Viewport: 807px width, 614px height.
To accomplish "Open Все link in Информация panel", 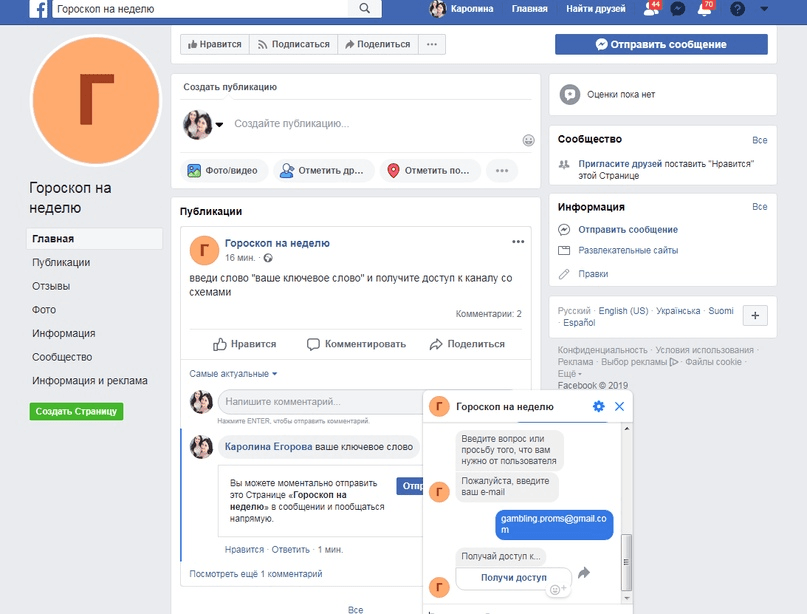I will tap(760, 207).
